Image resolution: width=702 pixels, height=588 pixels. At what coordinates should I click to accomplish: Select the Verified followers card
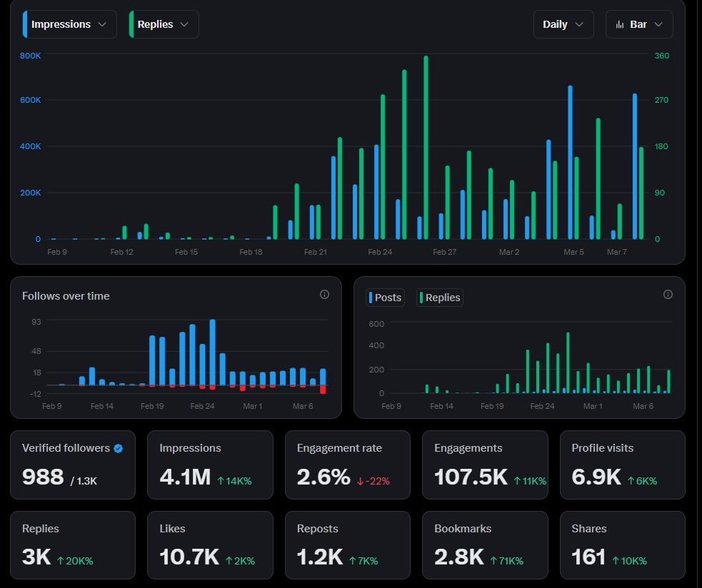click(x=73, y=465)
